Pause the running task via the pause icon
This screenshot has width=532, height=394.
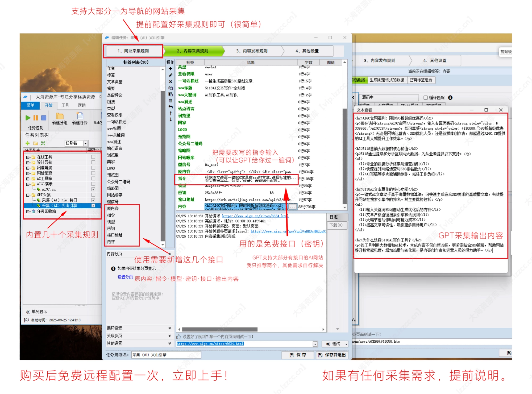click(36, 118)
